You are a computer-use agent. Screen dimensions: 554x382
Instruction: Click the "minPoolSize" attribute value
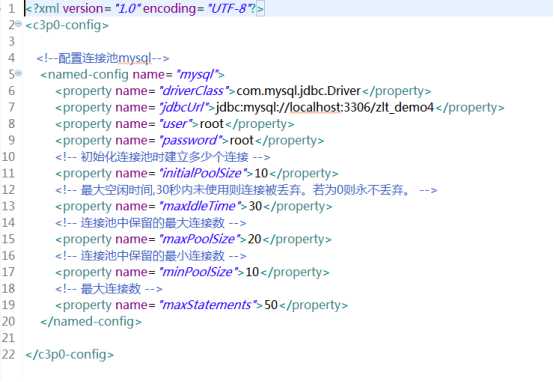pyautogui.click(x=198, y=272)
